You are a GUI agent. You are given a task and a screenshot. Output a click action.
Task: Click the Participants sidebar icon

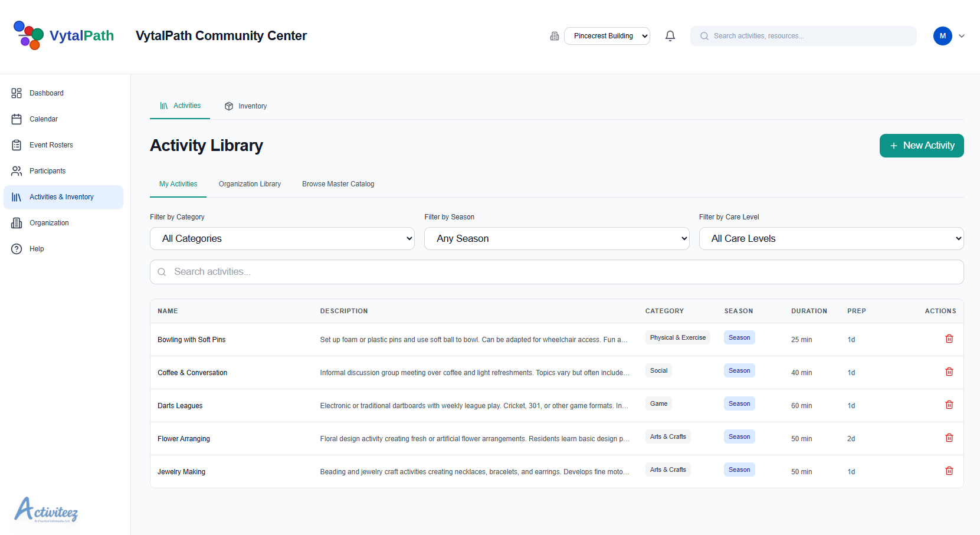(x=17, y=170)
